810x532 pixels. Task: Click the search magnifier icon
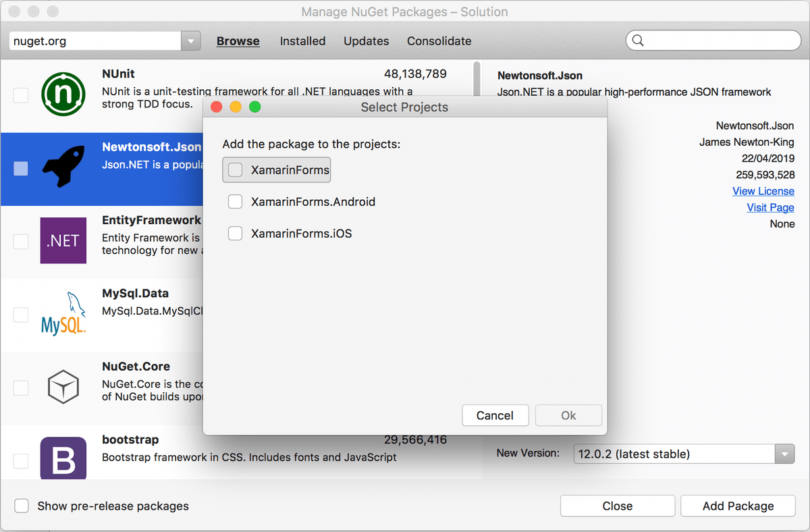638,41
